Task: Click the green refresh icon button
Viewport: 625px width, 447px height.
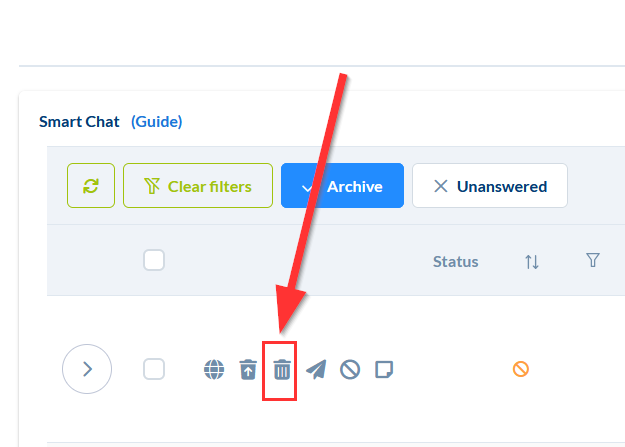Action: pos(91,186)
